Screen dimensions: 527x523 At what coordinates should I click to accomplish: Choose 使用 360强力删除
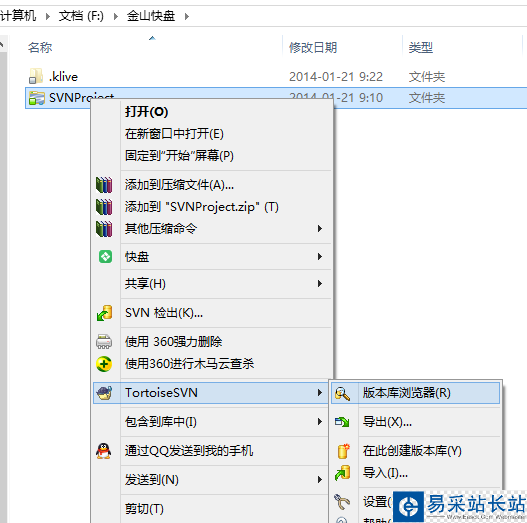click(x=173, y=341)
